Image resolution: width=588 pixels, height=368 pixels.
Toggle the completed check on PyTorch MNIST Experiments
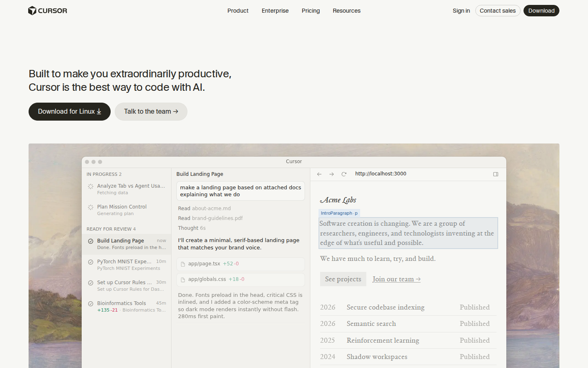[x=91, y=262]
